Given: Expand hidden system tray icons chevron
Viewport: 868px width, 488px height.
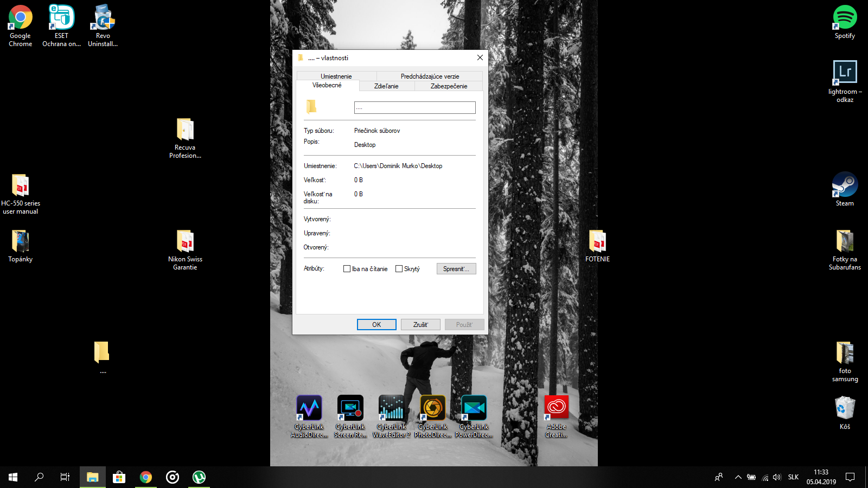Looking at the screenshot, I should pos(738,477).
